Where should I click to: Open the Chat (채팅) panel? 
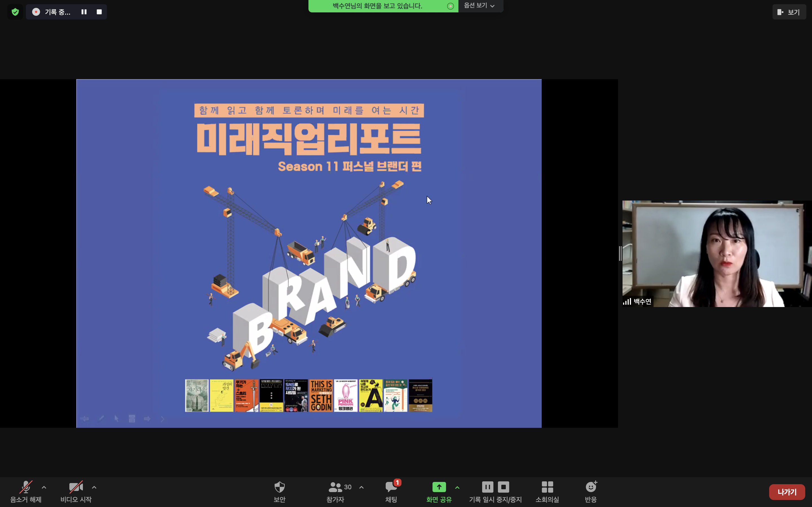pyautogui.click(x=391, y=491)
